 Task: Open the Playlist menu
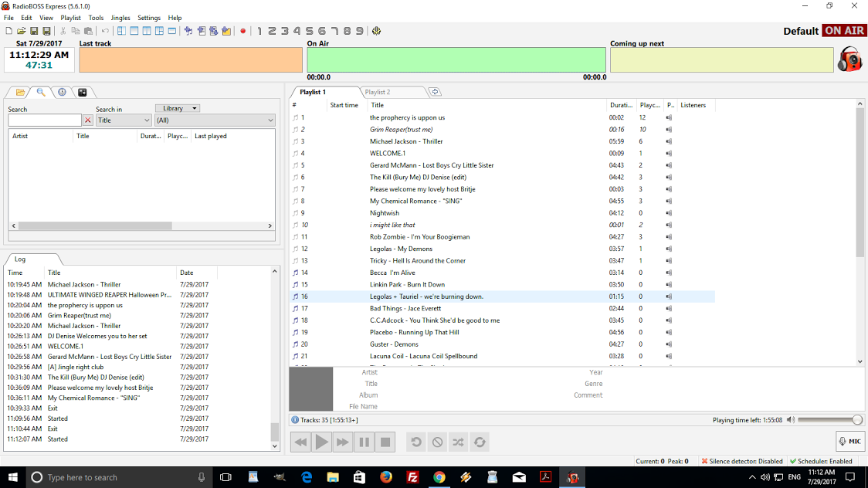pos(70,18)
